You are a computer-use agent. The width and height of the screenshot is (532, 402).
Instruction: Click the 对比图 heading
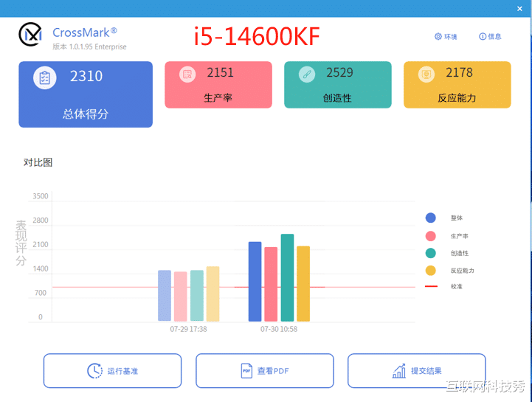38,162
